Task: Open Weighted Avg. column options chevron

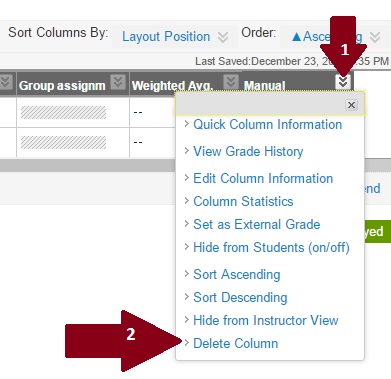Action: pos(231,81)
